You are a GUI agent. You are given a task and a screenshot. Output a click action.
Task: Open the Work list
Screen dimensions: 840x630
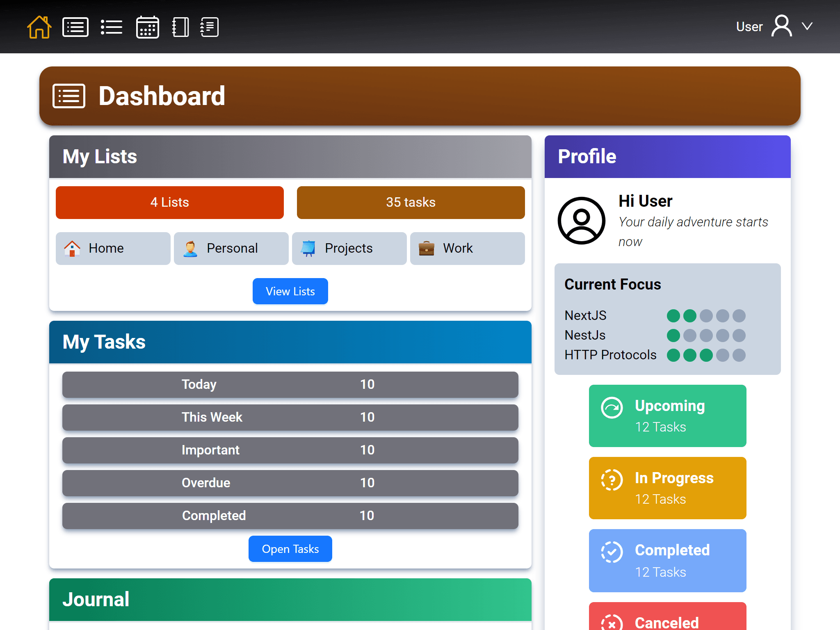[468, 249]
